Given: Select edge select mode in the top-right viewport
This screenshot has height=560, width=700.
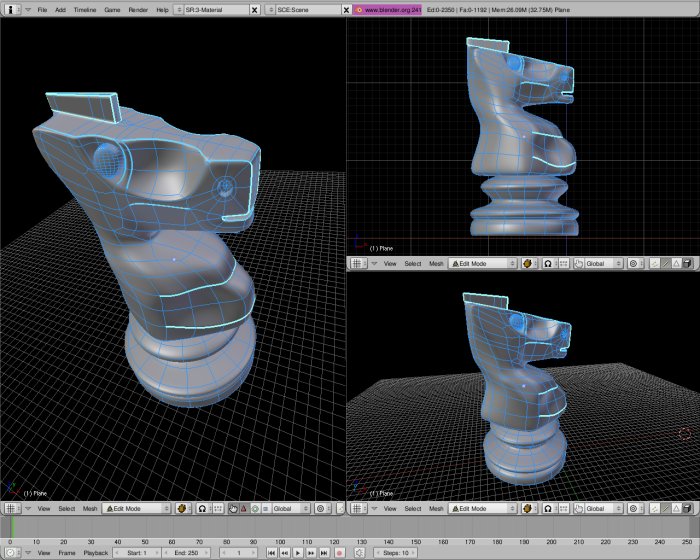Looking at the screenshot, I should click(666, 263).
